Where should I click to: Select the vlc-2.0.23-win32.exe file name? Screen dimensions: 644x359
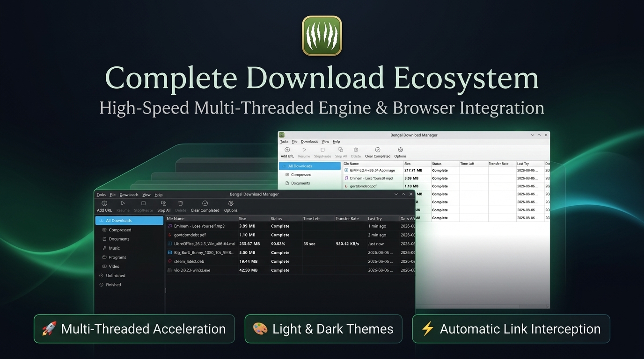[x=192, y=271]
